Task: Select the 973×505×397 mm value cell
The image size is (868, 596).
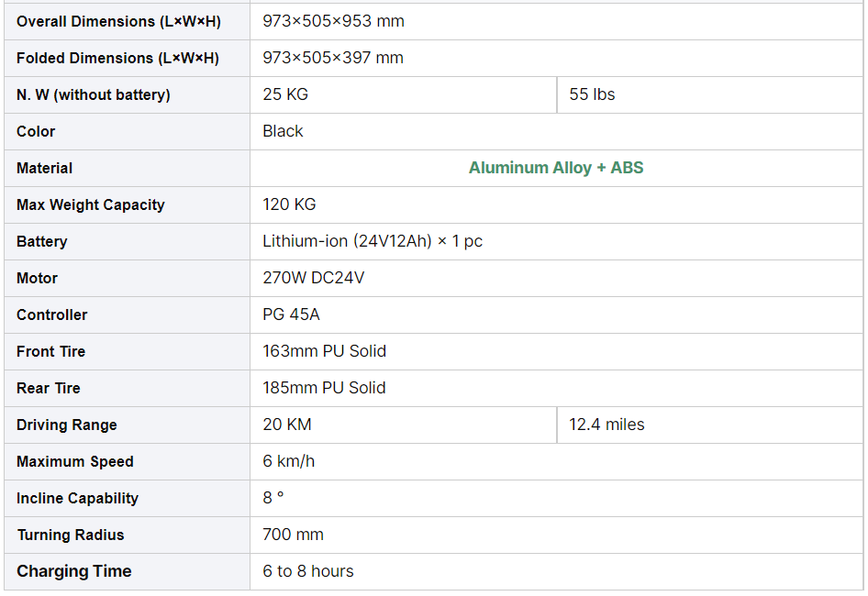Action: [x=333, y=58]
